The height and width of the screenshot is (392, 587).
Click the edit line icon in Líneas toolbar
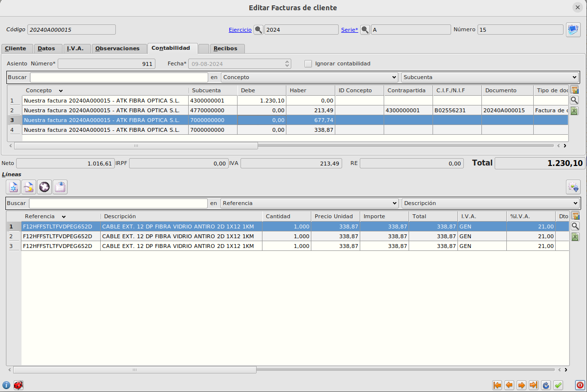pos(29,186)
